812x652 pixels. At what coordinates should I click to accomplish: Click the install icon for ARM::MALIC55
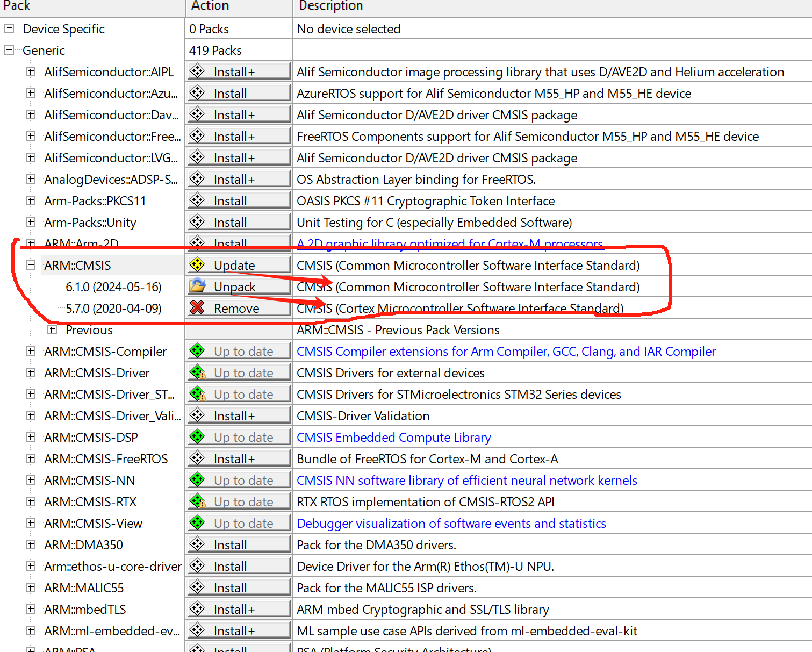[198, 587]
